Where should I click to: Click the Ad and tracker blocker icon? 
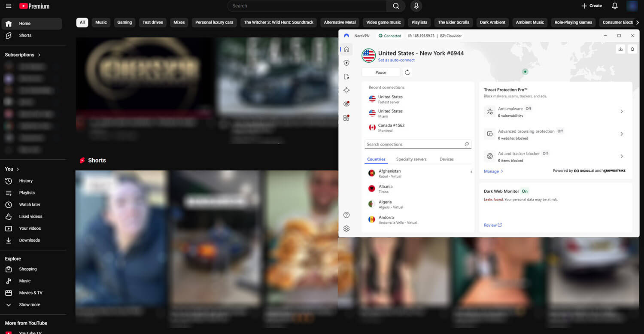tap(490, 156)
